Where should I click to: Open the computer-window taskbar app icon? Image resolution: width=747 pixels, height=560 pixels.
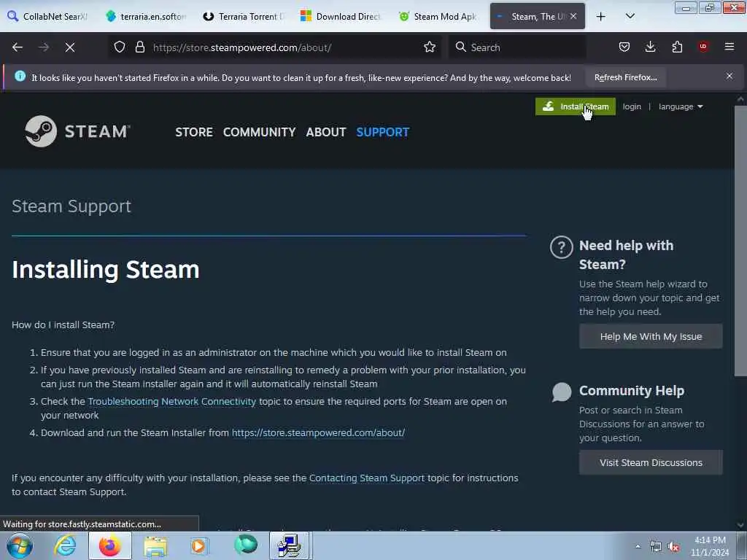tap(289, 545)
